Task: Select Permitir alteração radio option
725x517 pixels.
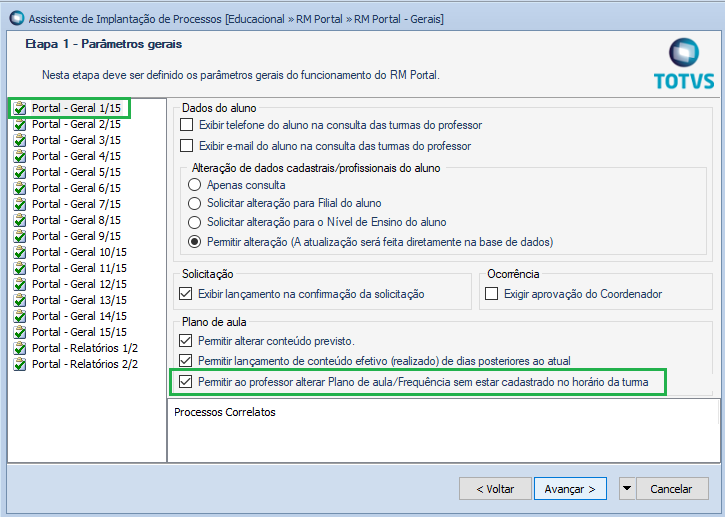Action: [x=195, y=242]
